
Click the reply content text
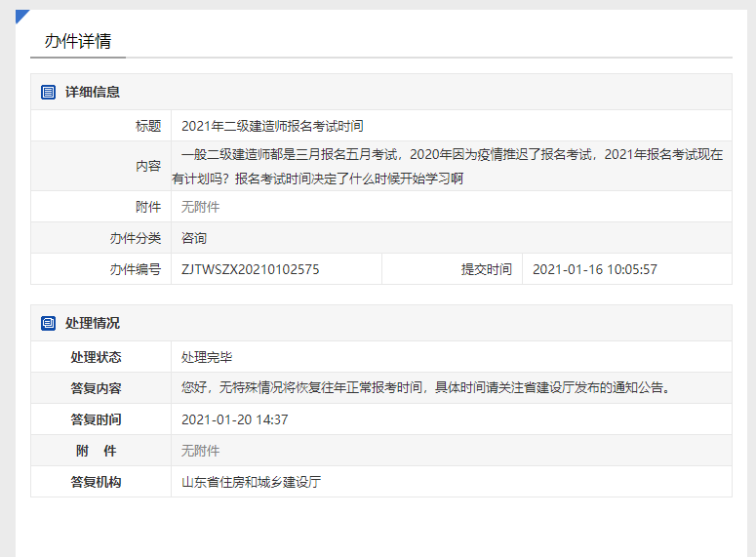click(x=426, y=388)
